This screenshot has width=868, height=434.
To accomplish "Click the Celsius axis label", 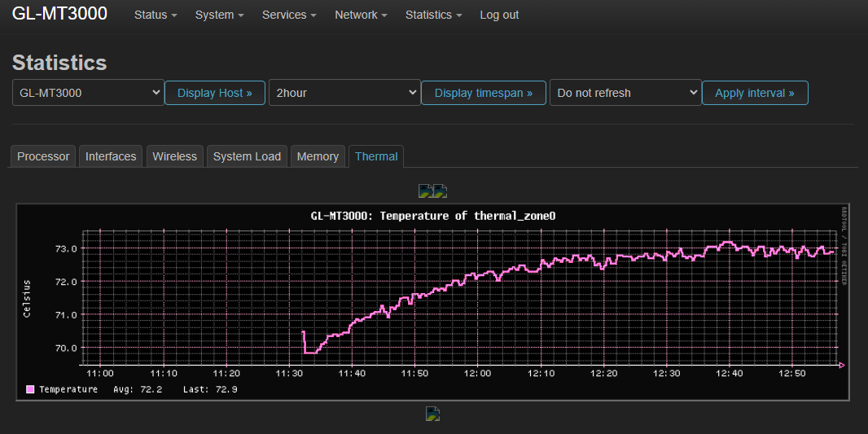I will click(x=27, y=299).
